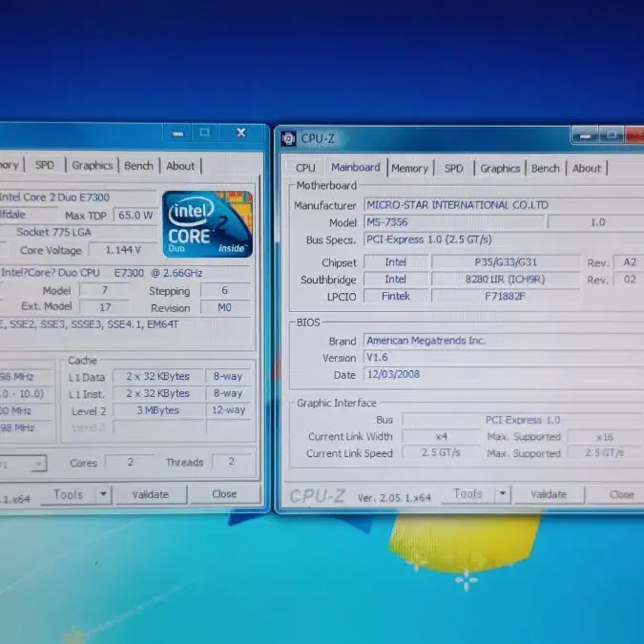644x644 pixels.
Task: Click the version text Ver. 2.05.1.x64
Action: [x=394, y=498]
